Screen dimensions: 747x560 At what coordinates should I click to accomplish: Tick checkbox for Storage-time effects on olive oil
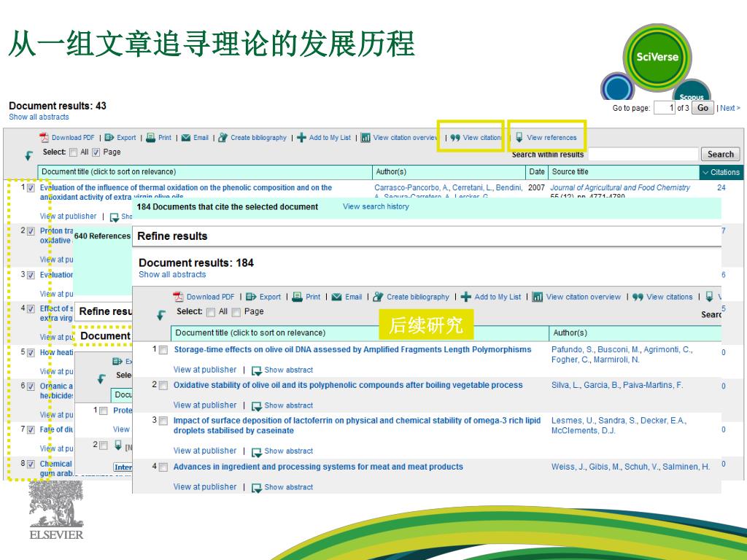163,350
